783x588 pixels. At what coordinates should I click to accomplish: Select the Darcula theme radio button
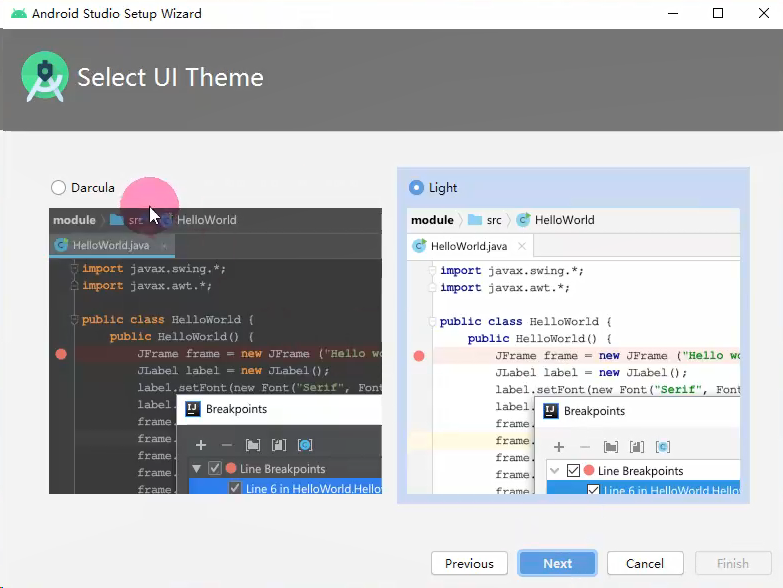[x=58, y=188]
